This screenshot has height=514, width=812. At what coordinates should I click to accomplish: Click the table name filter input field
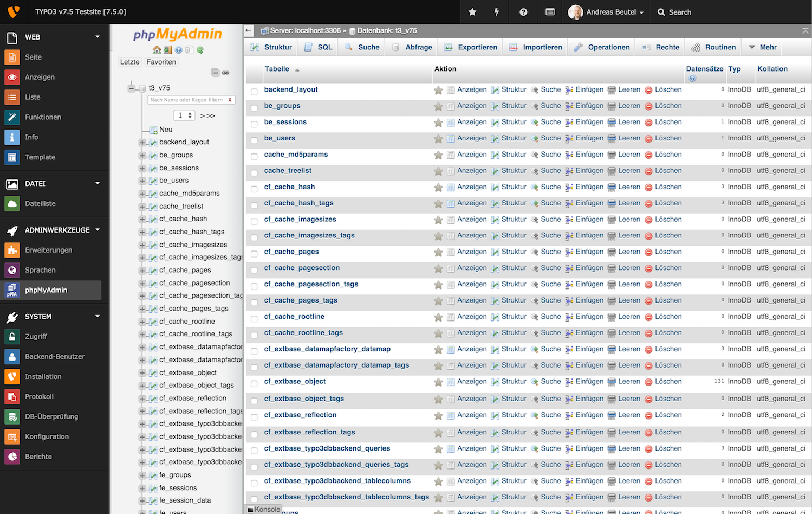pos(187,100)
